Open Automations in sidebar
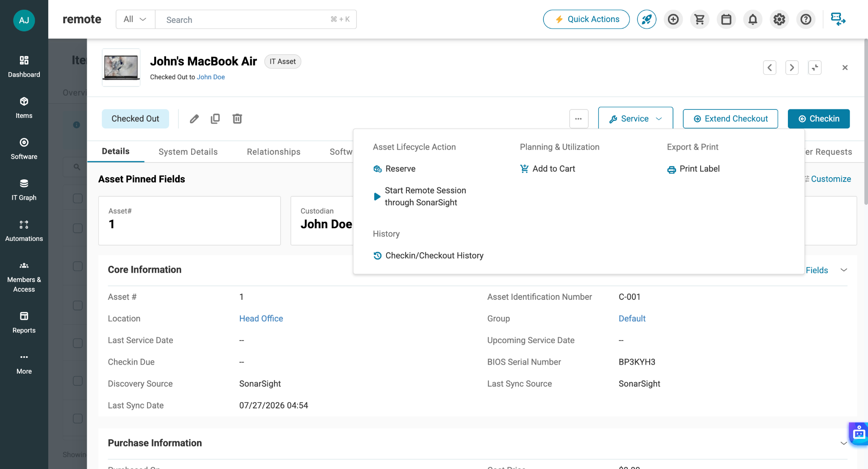The image size is (868, 469). pyautogui.click(x=24, y=231)
